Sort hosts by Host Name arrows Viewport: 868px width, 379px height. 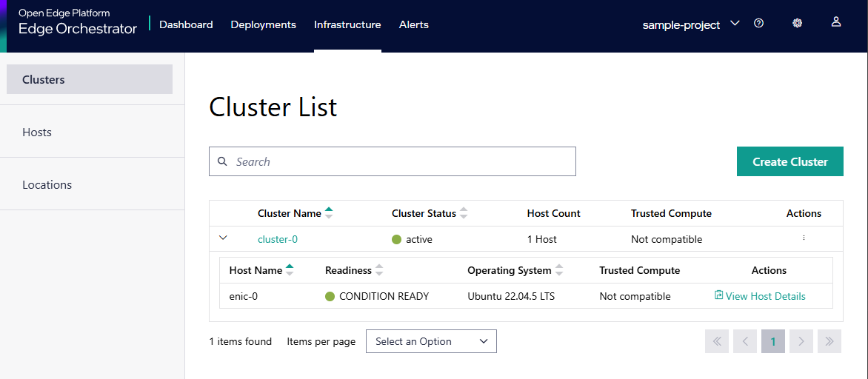coord(290,270)
